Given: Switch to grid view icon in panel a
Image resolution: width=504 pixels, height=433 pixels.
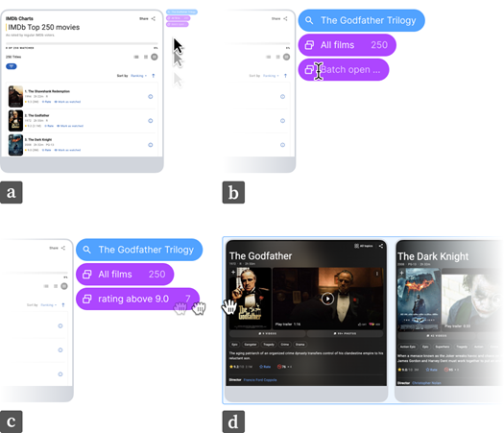Looking at the screenshot, I should (x=146, y=57).
